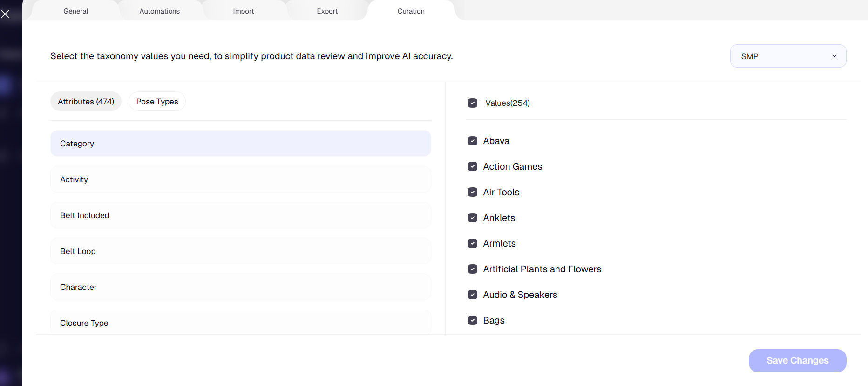Select the Pose Types filter pill
This screenshot has width=868, height=386.
pyautogui.click(x=157, y=102)
